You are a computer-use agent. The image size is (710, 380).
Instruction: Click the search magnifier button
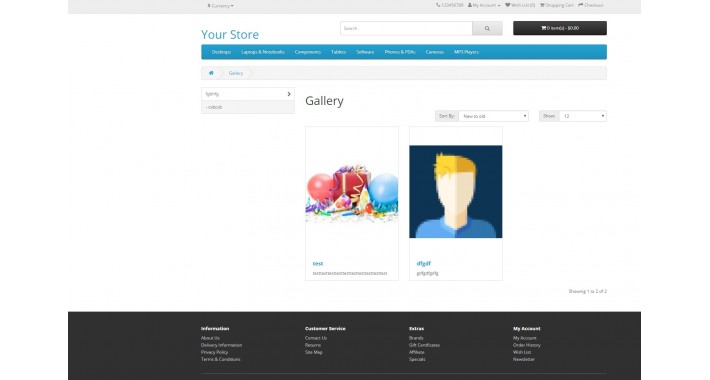pos(487,28)
